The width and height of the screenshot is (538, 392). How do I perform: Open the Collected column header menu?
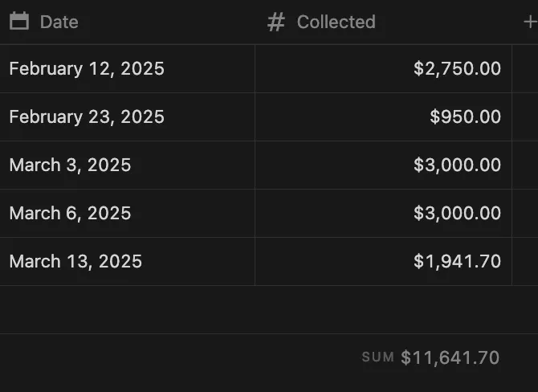[383, 22]
